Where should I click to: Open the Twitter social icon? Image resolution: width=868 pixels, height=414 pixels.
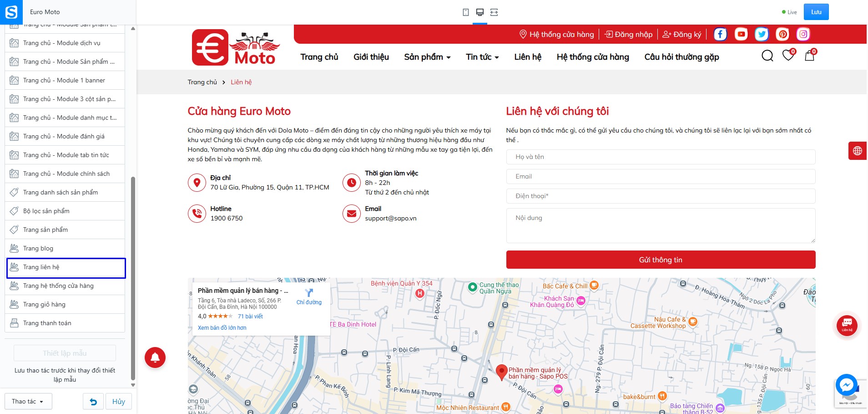pyautogui.click(x=762, y=34)
